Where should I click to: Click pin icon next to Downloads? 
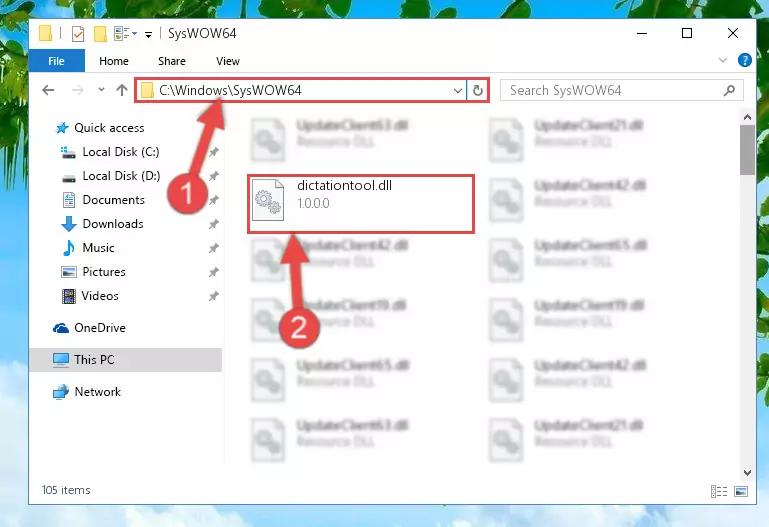[213, 224]
